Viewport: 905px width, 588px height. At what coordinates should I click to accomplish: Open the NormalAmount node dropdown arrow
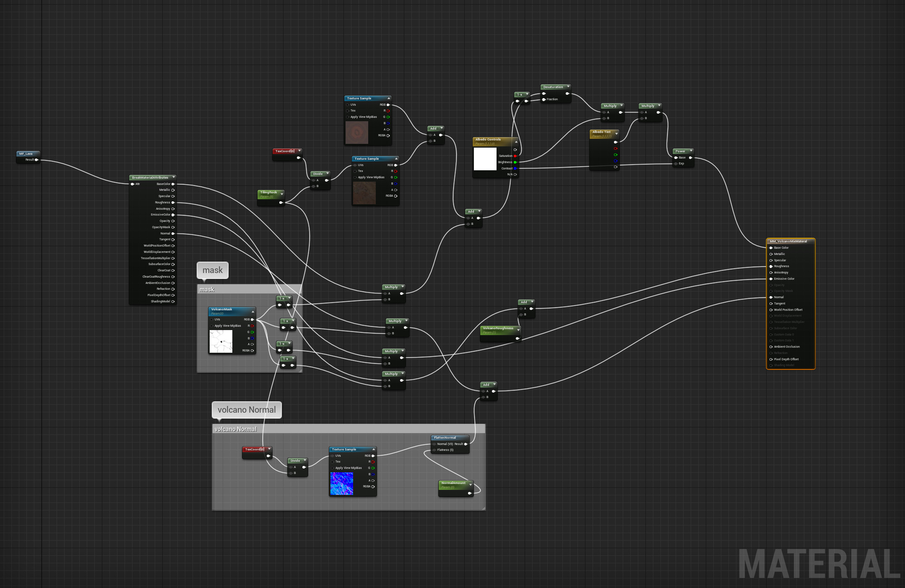(x=471, y=485)
